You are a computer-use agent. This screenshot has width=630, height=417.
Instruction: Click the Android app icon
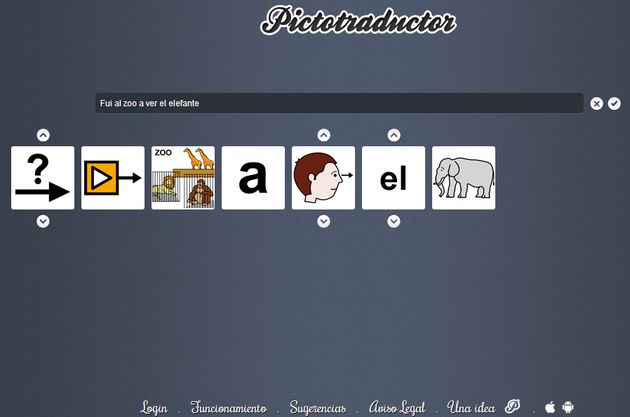pyautogui.click(x=568, y=407)
